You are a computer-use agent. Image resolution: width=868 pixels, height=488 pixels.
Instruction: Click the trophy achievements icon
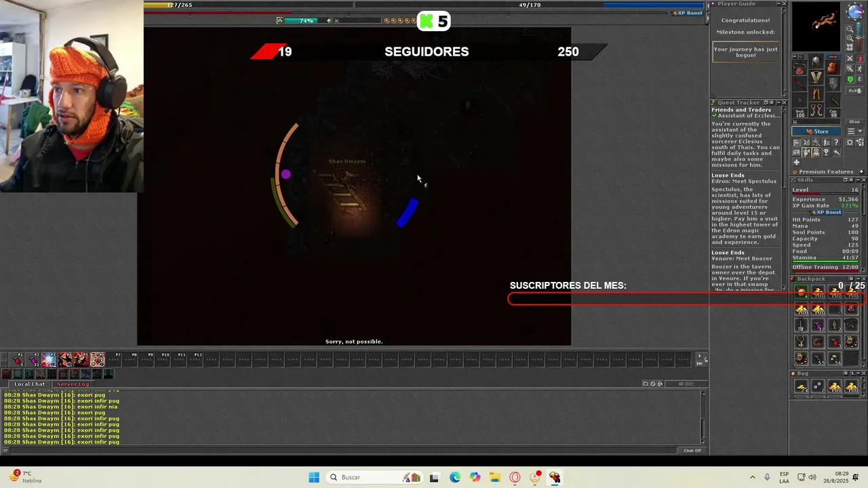pos(826,152)
